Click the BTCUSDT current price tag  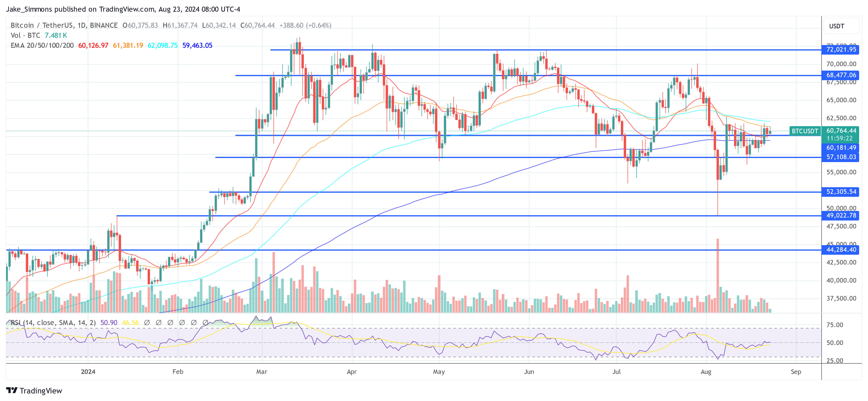(x=805, y=131)
